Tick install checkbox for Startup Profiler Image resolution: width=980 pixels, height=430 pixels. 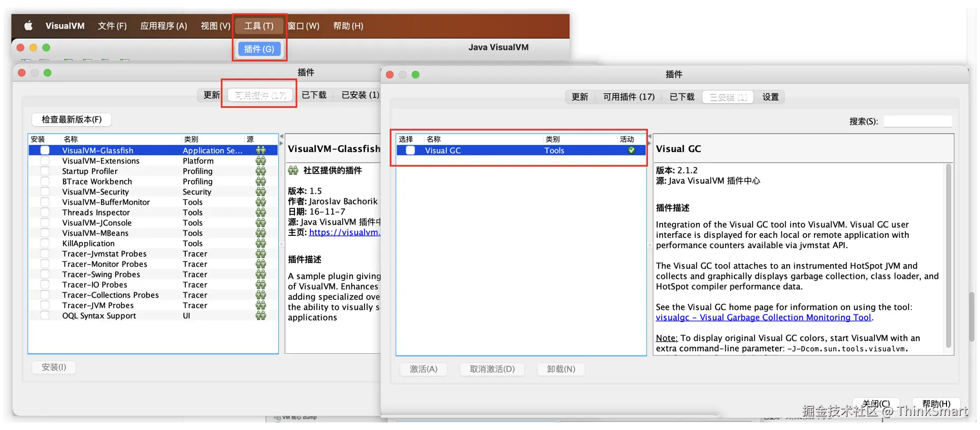pyautogui.click(x=45, y=171)
